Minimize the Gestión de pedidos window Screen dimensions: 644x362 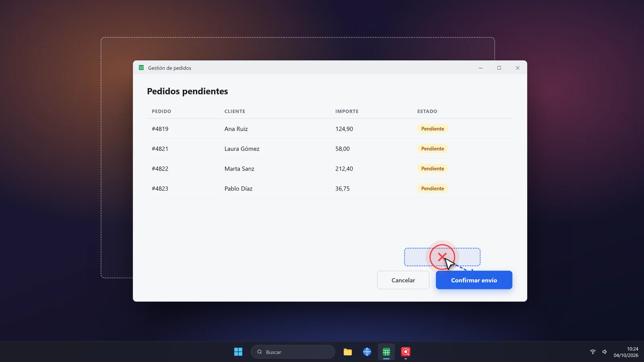tap(481, 68)
